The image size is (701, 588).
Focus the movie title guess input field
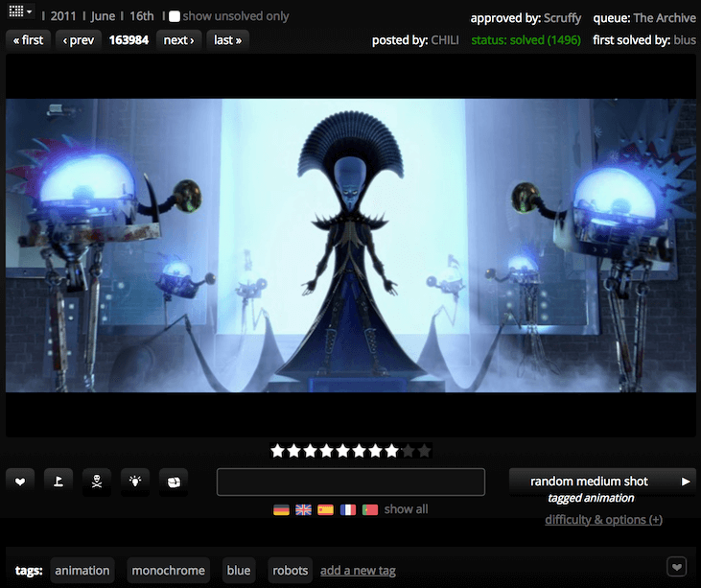[x=350, y=482]
